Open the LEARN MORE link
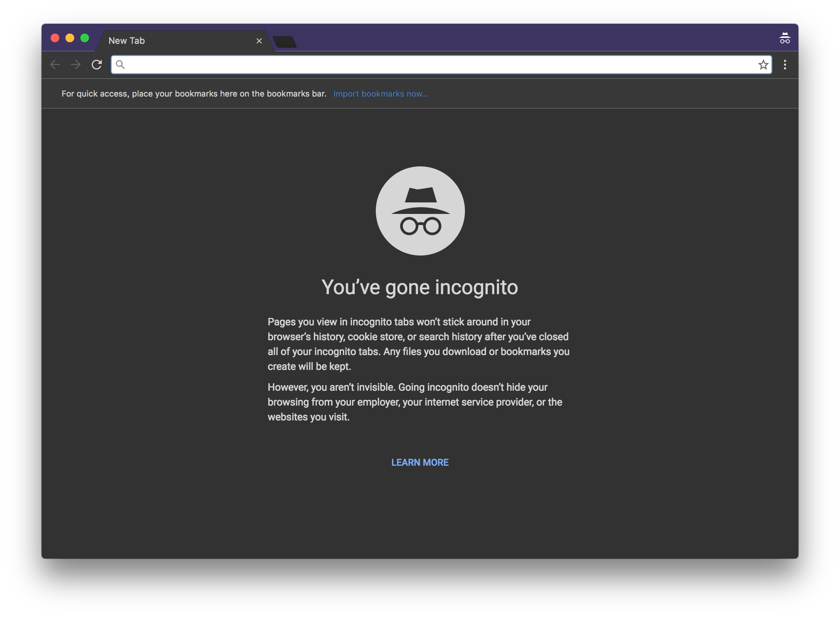Viewport: 840px width, 618px height. [420, 462]
